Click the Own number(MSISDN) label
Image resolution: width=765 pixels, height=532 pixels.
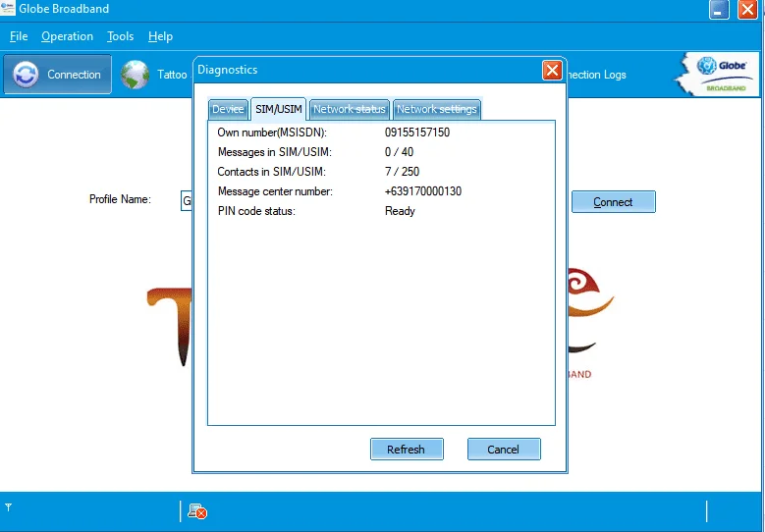point(272,133)
